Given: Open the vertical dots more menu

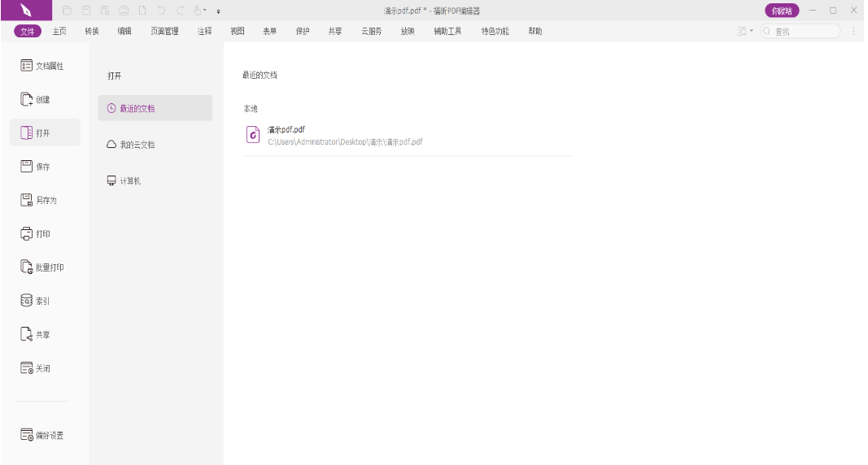Looking at the screenshot, I should [x=853, y=32].
